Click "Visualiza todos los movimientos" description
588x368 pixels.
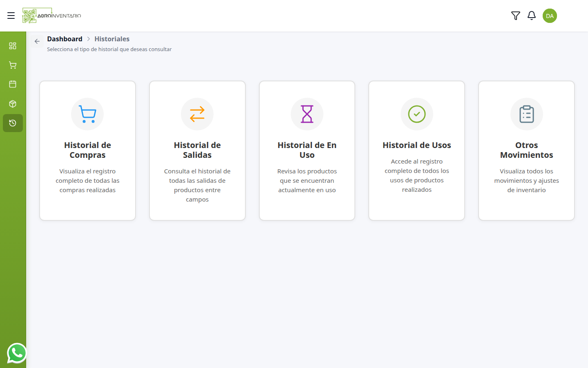(x=527, y=181)
